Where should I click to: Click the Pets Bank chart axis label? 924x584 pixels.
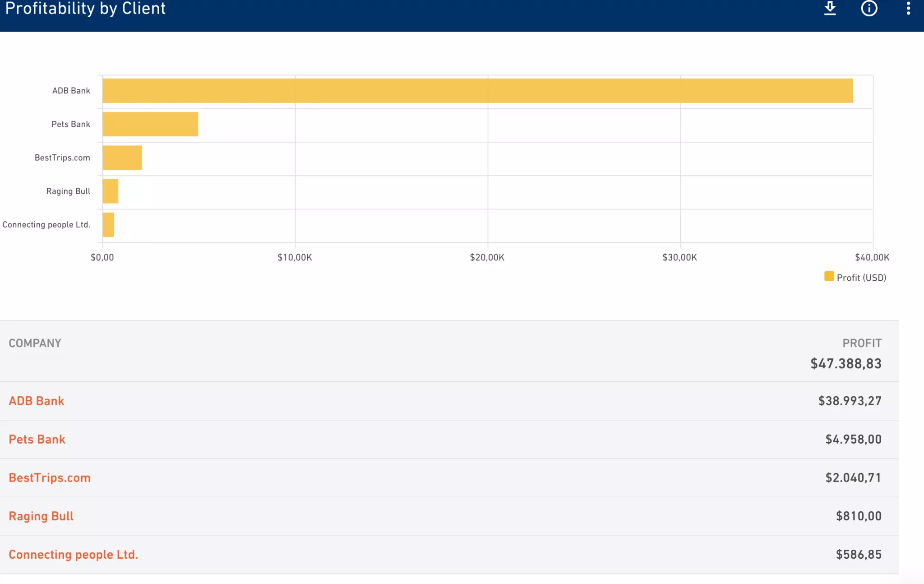pyautogui.click(x=71, y=124)
